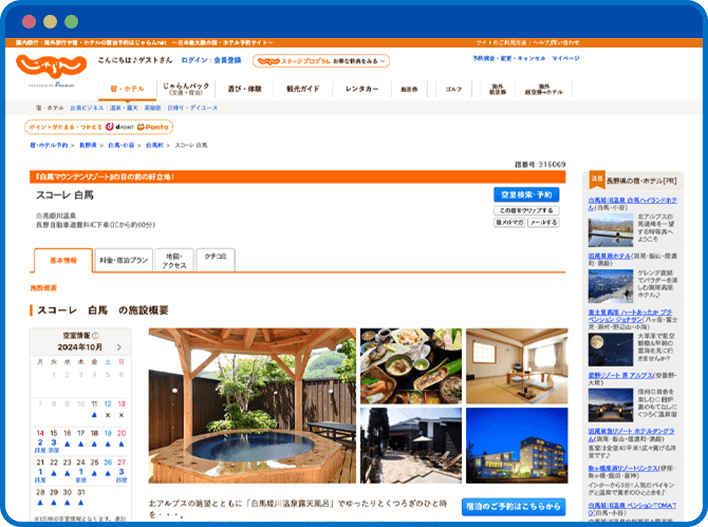The width and height of the screenshot is (708, 527).
Task: Click the この宿をクリップする button
Action: point(526,210)
